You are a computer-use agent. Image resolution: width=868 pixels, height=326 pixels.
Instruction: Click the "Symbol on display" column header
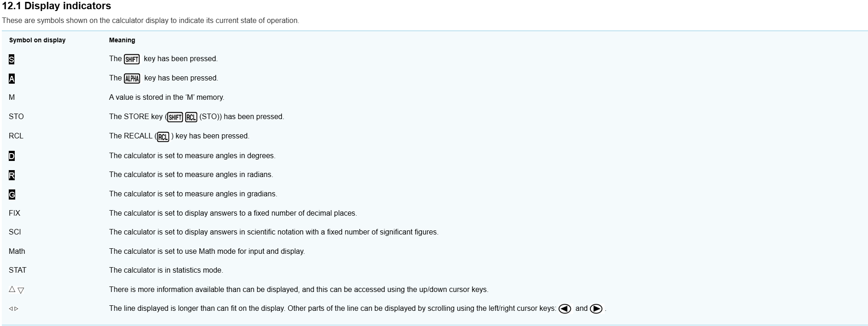click(37, 40)
